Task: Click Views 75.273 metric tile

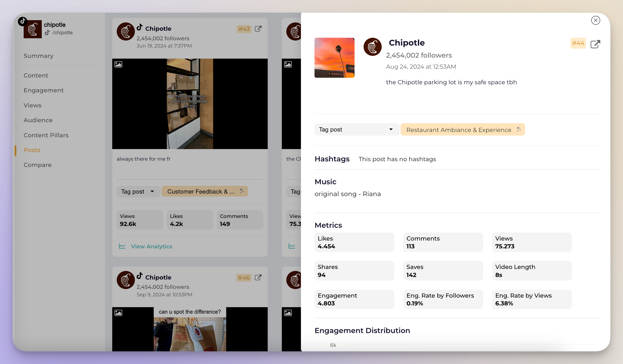Action: click(532, 242)
